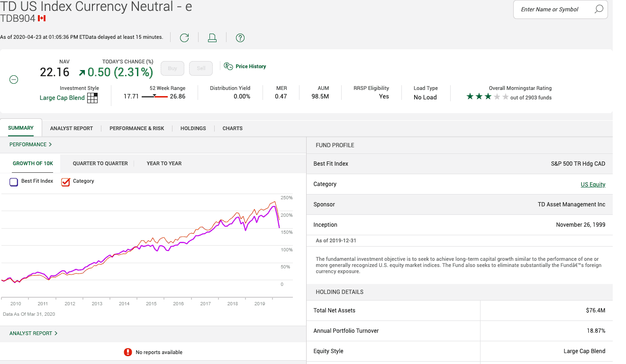Click the S&P 500 TR Hdg CAD value
Image resolution: width=626 pixels, height=364 pixels.
click(x=578, y=164)
